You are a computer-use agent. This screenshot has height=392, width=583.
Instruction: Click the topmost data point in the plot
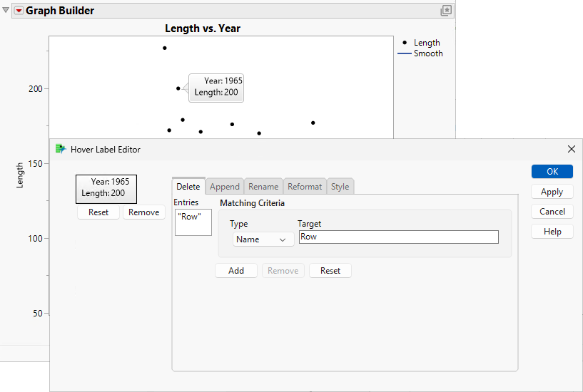tap(165, 48)
